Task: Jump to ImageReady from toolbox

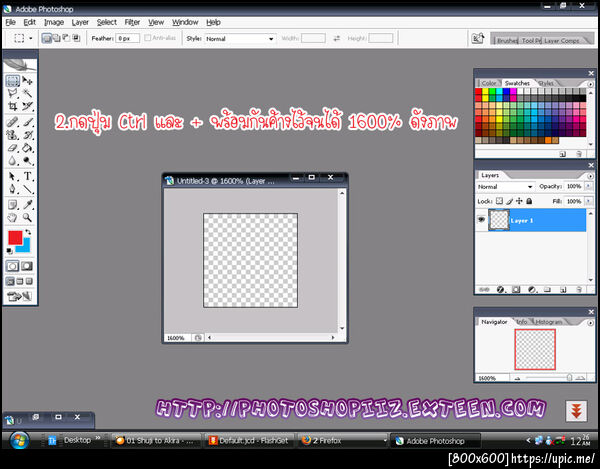Action: click(x=20, y=296)
